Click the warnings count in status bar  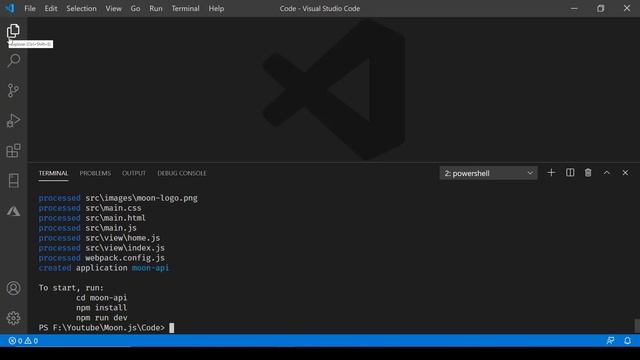point(31,341)
